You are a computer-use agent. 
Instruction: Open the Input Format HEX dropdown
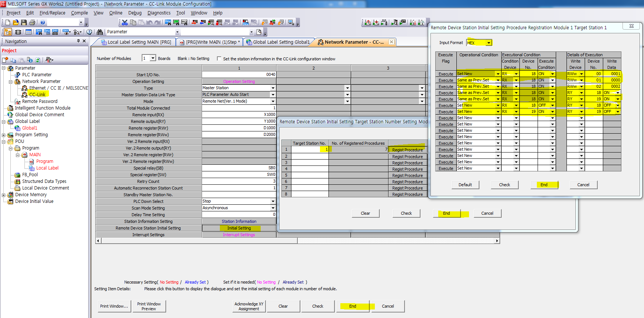[x=489, y=43]
